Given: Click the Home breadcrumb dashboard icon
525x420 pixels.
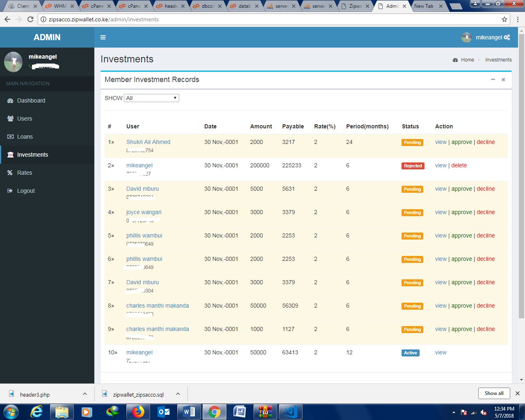Looking at the screenshot, I should pyautogui.click(x=455, y=60).
